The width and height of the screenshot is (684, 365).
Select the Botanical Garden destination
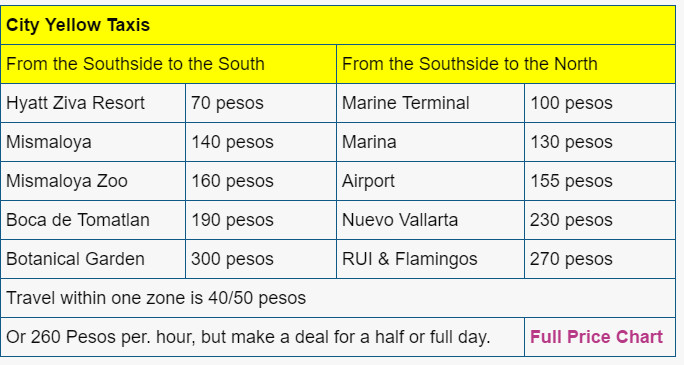pos(93,259)
